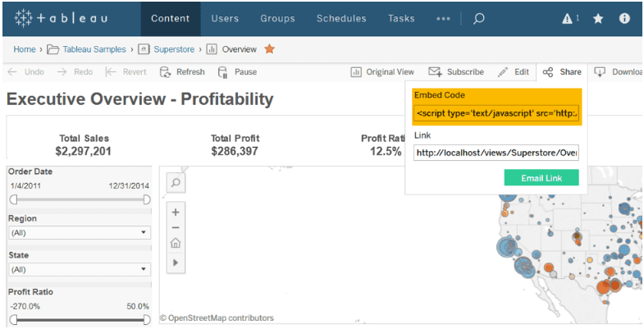
Task: Refresh the view data
Action: tap(182, 72)
